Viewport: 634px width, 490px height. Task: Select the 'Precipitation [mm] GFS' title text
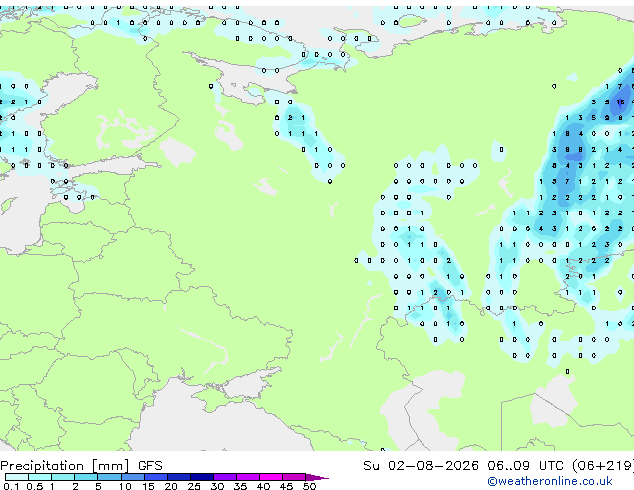pyautogui.click(x=81, y=466)
